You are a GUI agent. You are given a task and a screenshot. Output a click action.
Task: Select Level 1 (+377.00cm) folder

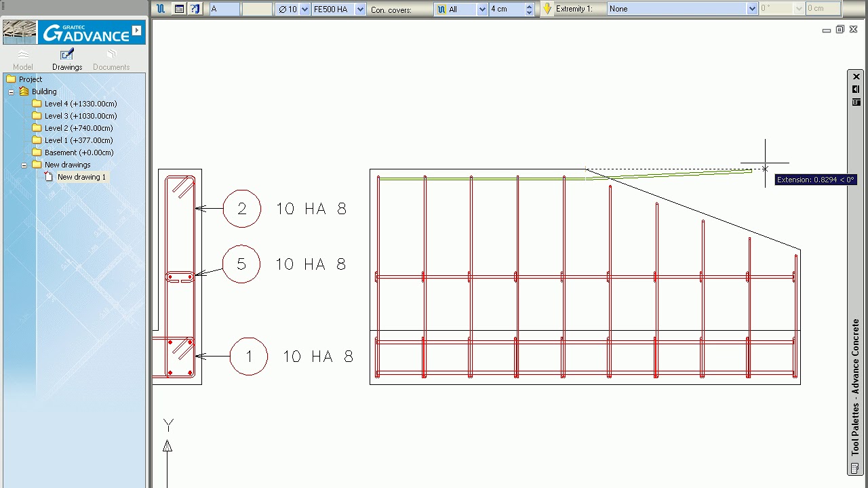pos(79,140)
